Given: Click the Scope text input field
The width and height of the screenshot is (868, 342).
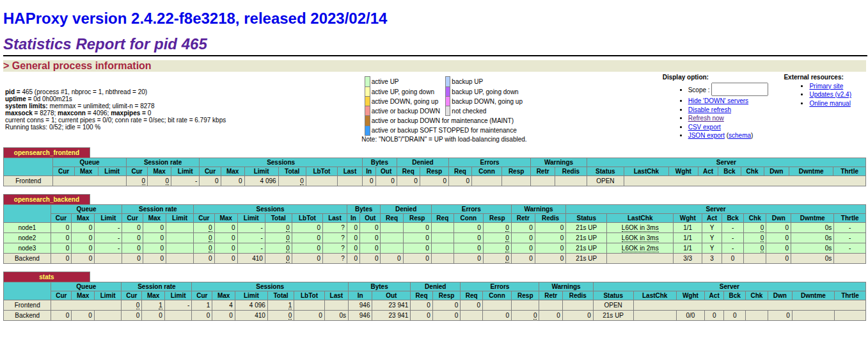Looking at the screenshot, I should coord(739,90).
